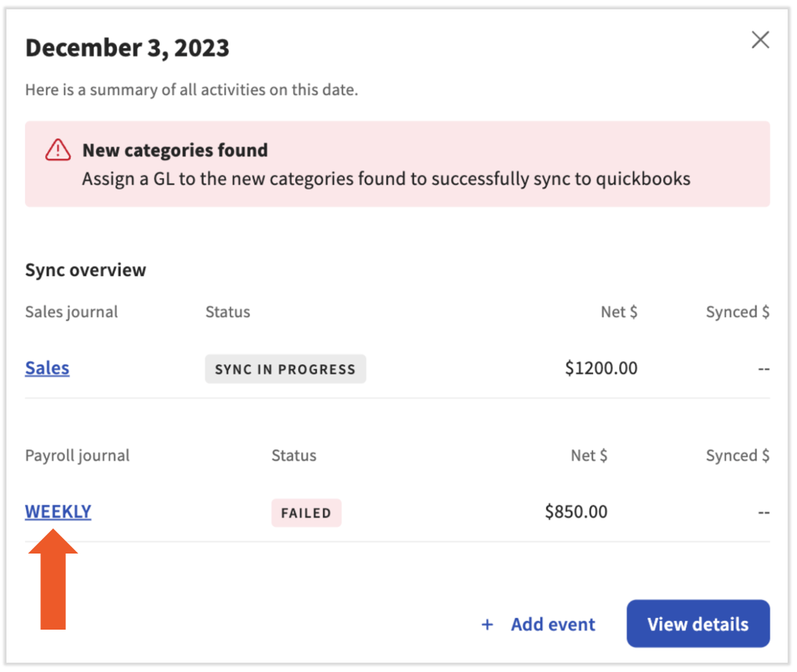Click the red warning triangle icon
797x672 pixels.
(x=57, y=150)
